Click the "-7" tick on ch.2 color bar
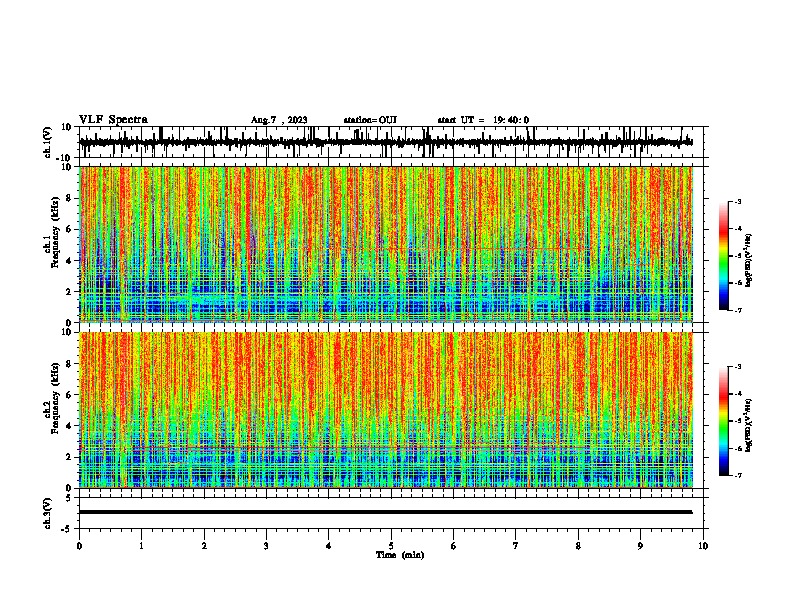Screen dimensions: 792x612 click(738, 476)
